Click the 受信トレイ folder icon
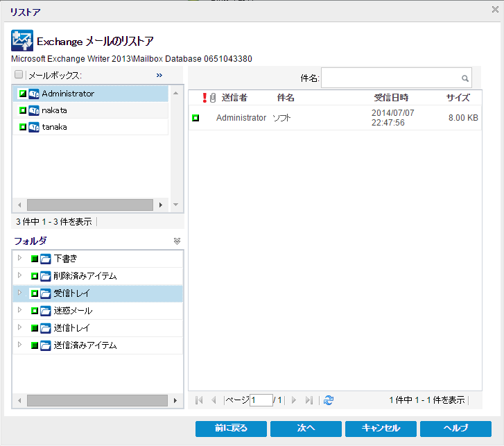This screenshot has height=446, width=504. coord(46,293)
